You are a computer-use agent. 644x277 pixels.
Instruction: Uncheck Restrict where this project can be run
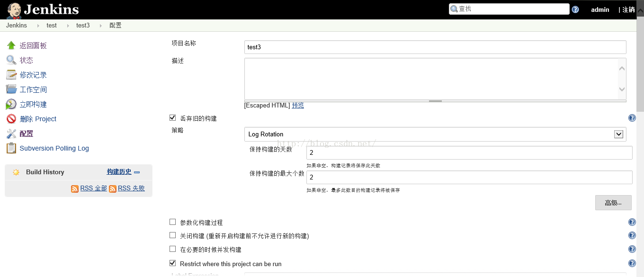point(172,263)
